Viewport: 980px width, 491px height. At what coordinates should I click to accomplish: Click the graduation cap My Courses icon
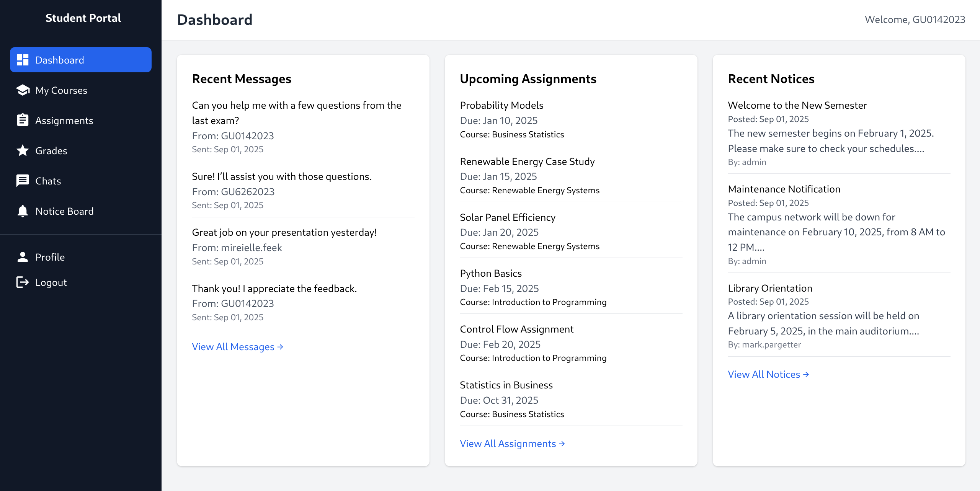coord(23,90)
